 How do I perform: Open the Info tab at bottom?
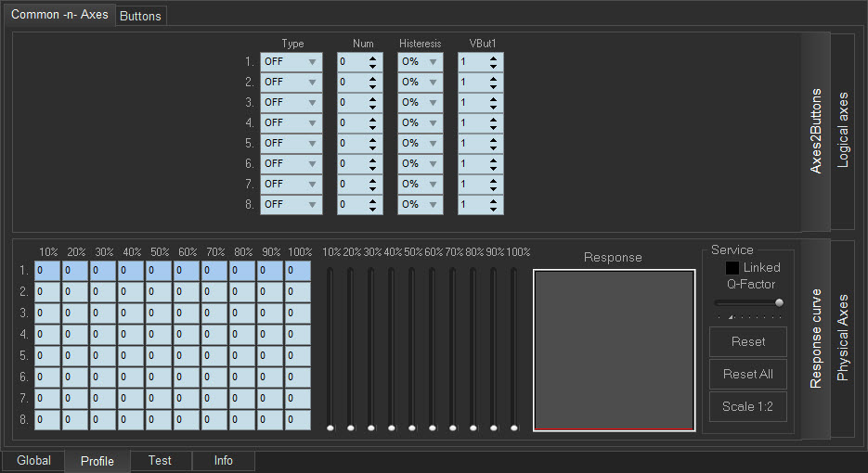coord(223,460)
